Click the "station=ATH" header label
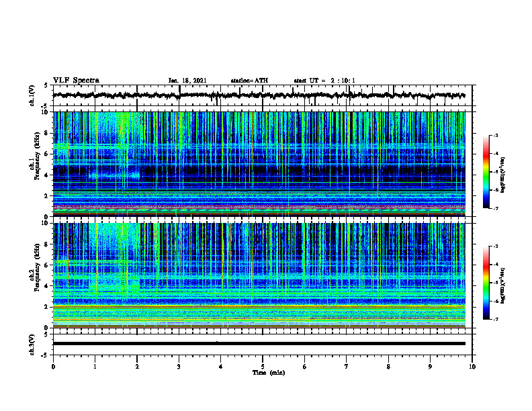 pyautogui.click(x=249, y=81)
